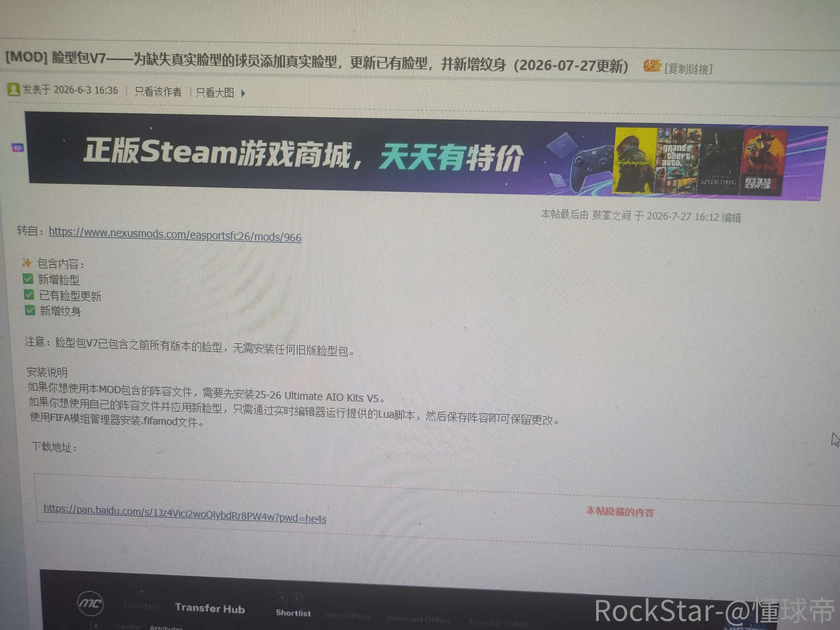Click the small AD badge left of the banner
This screenshot has height=630, width=840.
click(x=18, y=147)
